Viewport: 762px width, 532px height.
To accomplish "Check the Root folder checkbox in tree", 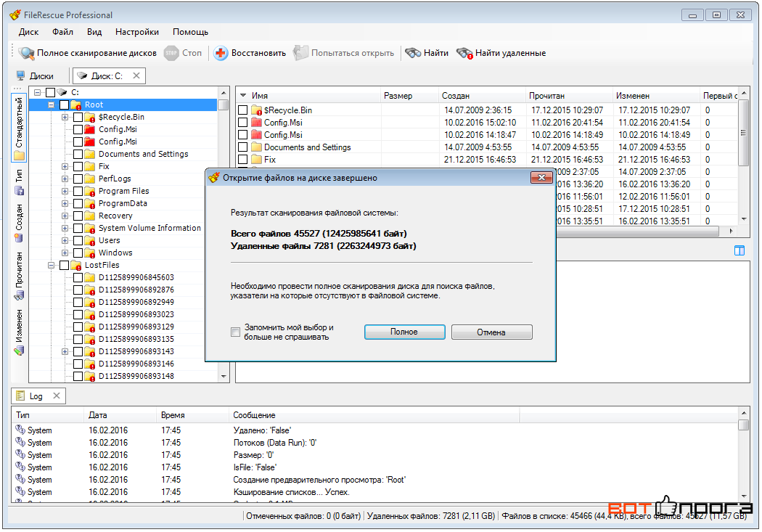I will click(x=64, y=105).
